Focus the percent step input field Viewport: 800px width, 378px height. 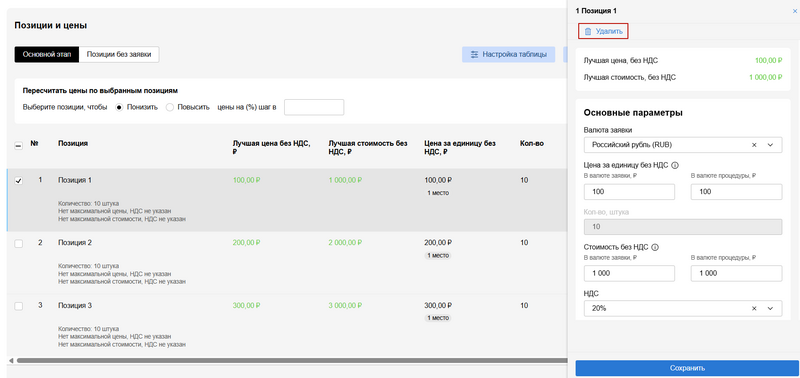pos(314,108)
